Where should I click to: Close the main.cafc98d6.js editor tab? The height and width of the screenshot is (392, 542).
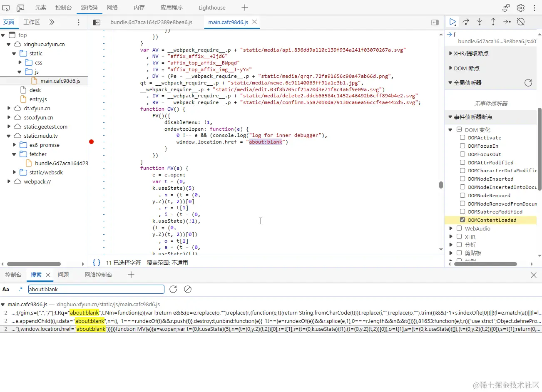click(255, 22)
